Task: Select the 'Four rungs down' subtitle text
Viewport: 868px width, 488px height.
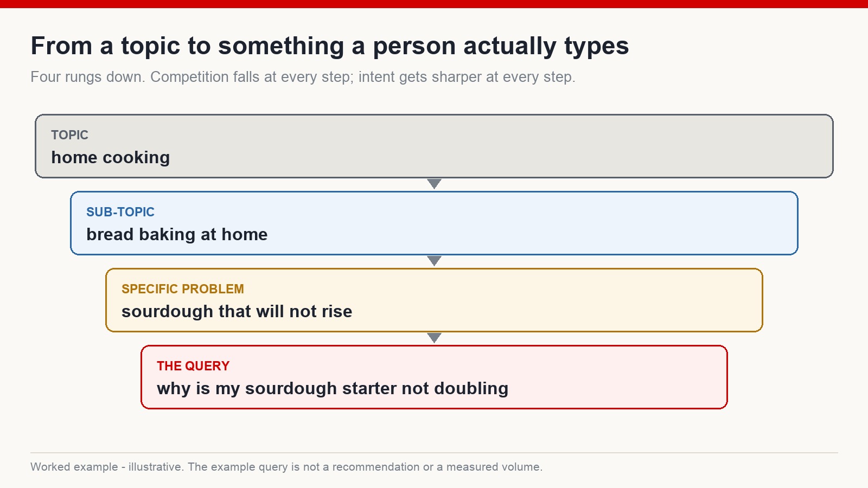Action: click(303, 77)
